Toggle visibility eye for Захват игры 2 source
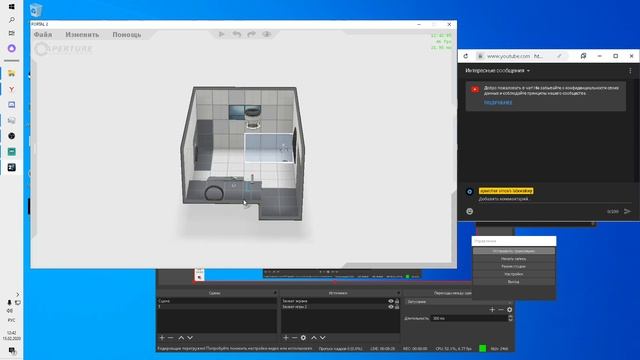The height and width of the screenshot is (360, 640). click(x=391, y=307)
